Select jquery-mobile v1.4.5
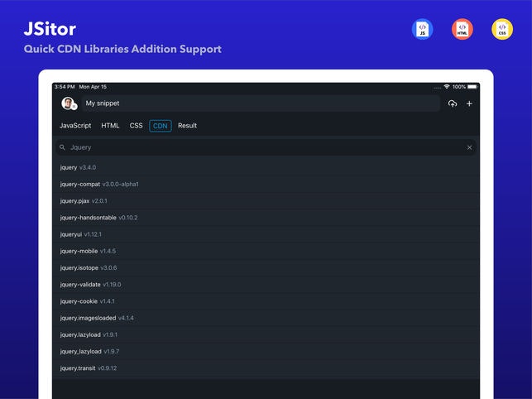Screen dimensions: 532x399 point(266,251)
